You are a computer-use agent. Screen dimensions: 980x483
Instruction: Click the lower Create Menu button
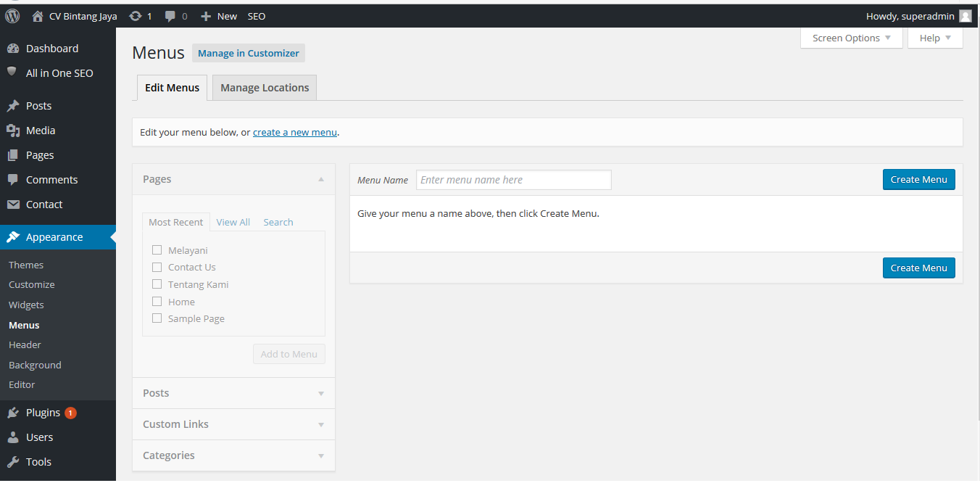pyautogui.click(x=919, y=268)
